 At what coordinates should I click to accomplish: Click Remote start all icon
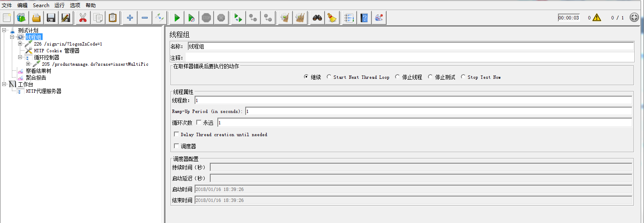pyautogui.click(x=238, y=18)
